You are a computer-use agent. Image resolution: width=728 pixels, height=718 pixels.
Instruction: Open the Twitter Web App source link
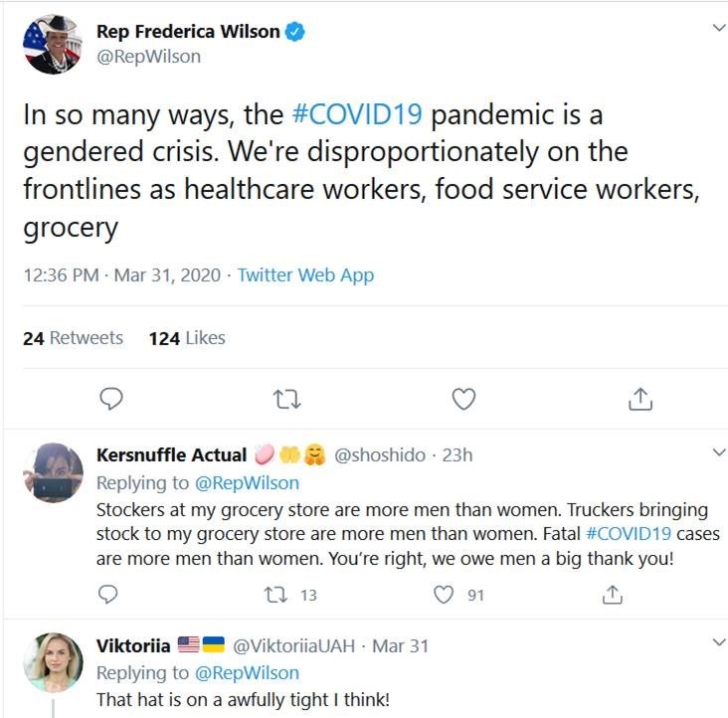tap(305, 275)
